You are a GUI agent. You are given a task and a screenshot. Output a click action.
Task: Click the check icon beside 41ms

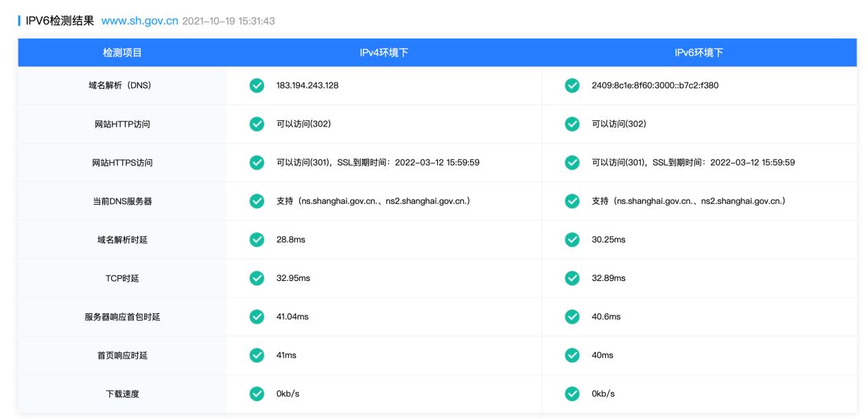click(257, 355)
